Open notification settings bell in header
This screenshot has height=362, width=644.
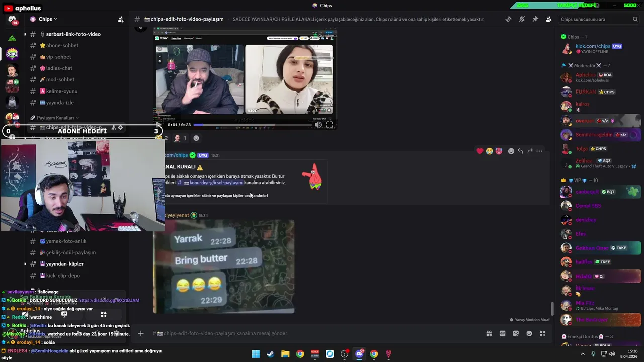tap(522, 19)
